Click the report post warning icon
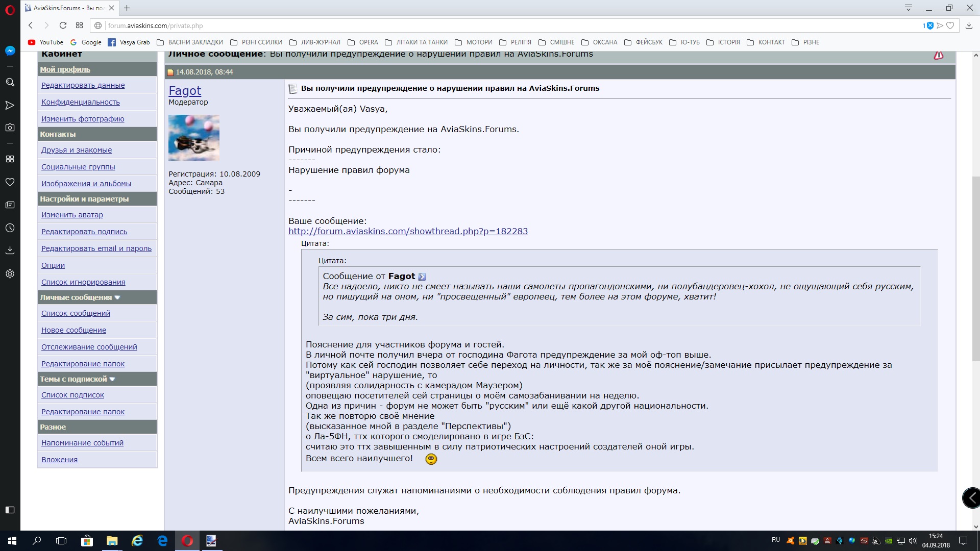980x551 pixels. (x=938, y=55)
